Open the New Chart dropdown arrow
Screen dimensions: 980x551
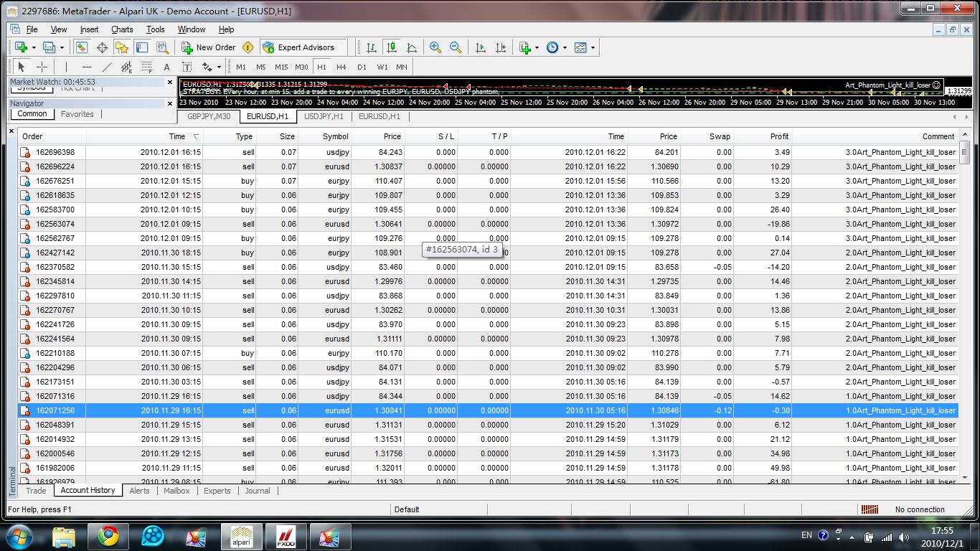pos(34,47)
